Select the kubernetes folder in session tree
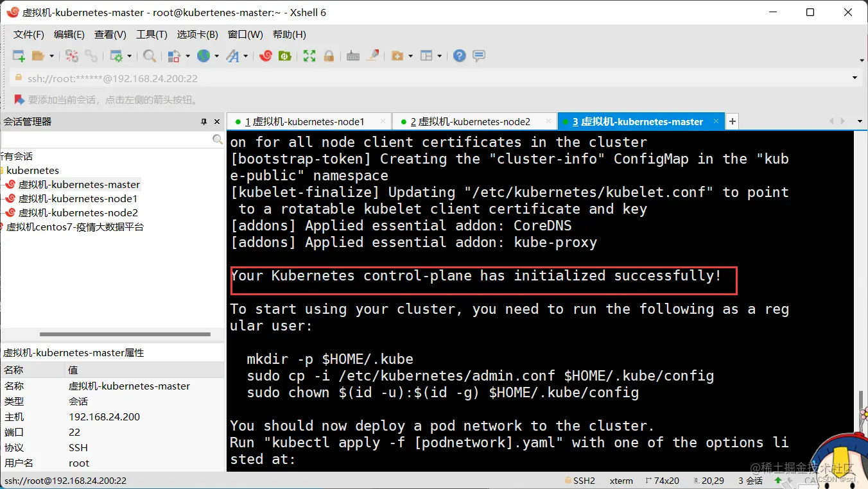 pos(32,170)
